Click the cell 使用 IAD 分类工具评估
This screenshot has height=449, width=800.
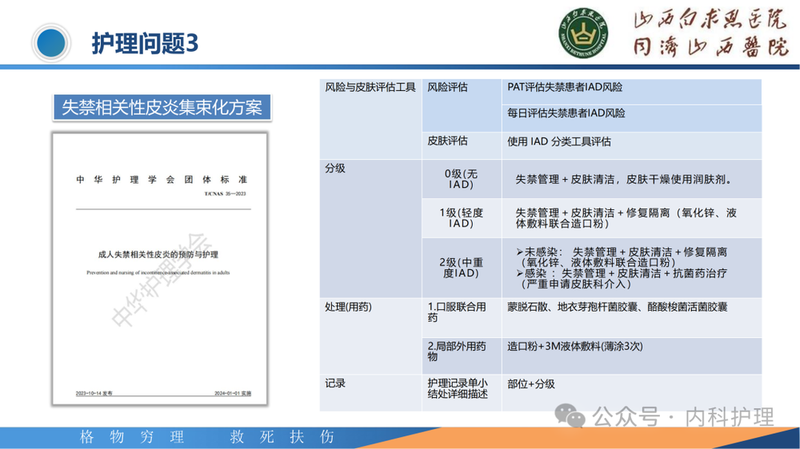coord(632,146)
